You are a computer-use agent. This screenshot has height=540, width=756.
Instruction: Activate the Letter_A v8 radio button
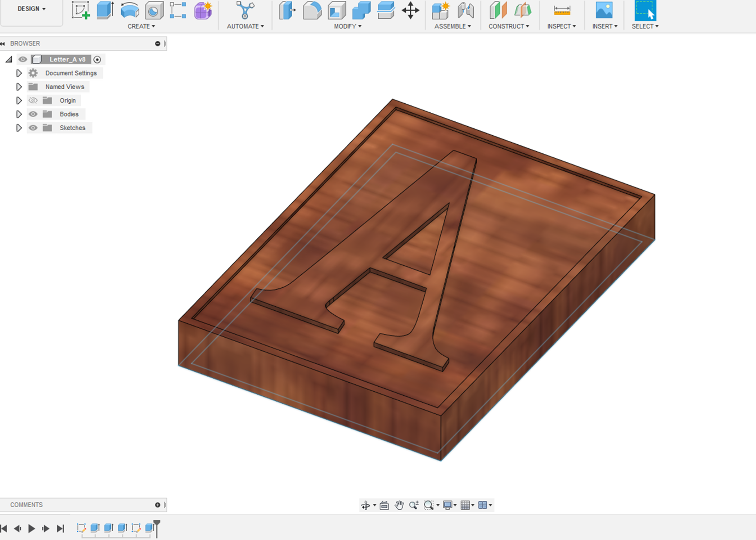coord(97,59)
